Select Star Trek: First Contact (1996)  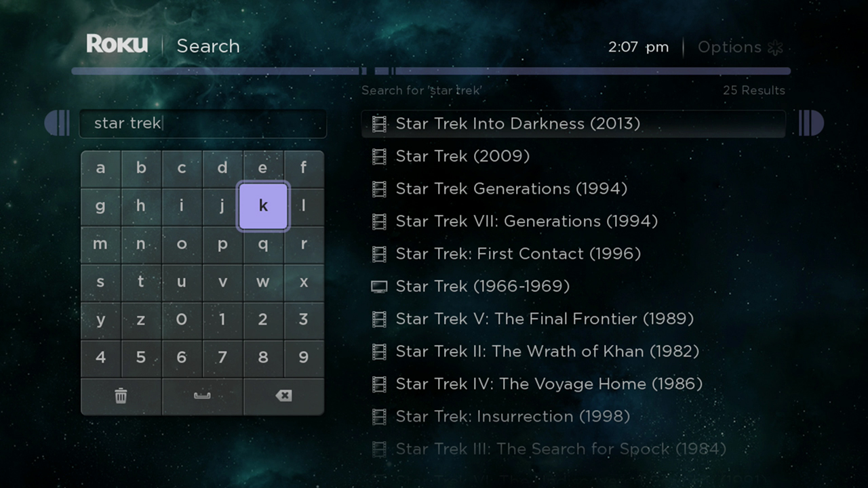pos(518,253)
